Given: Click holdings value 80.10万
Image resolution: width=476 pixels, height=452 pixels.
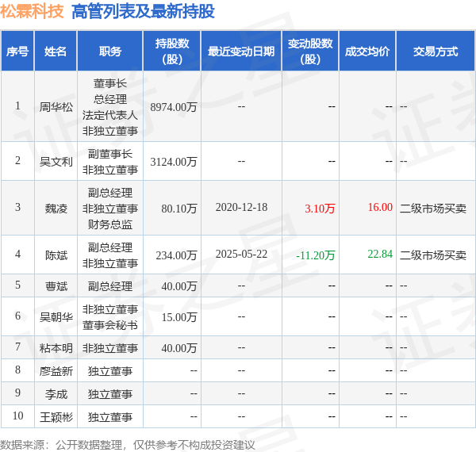Looking at the screenshot, I should pos(179,209).
